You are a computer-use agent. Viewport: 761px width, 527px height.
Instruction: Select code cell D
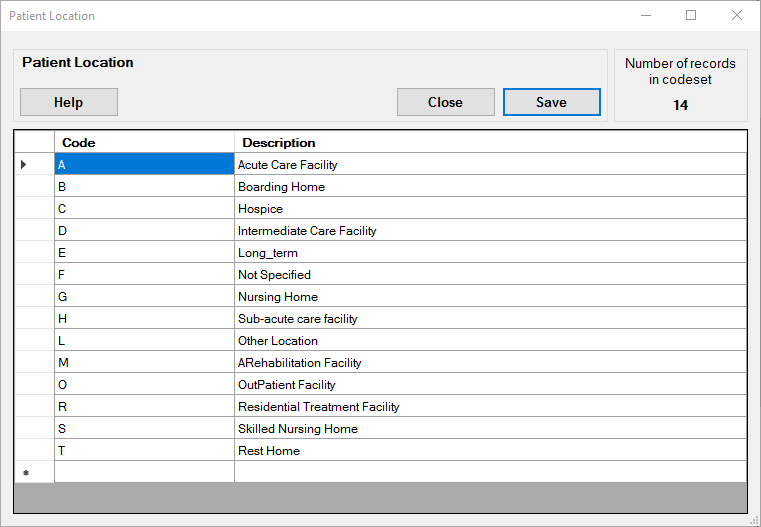(x=144, y=231)
